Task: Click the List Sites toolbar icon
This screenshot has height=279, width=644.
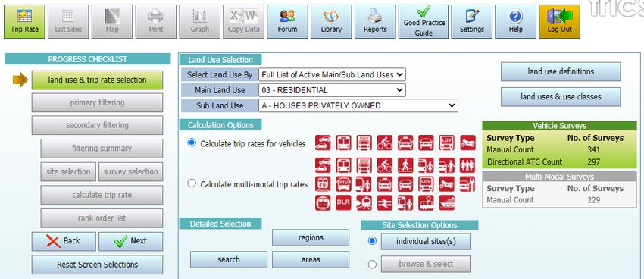Action: (x=69, y=22)
